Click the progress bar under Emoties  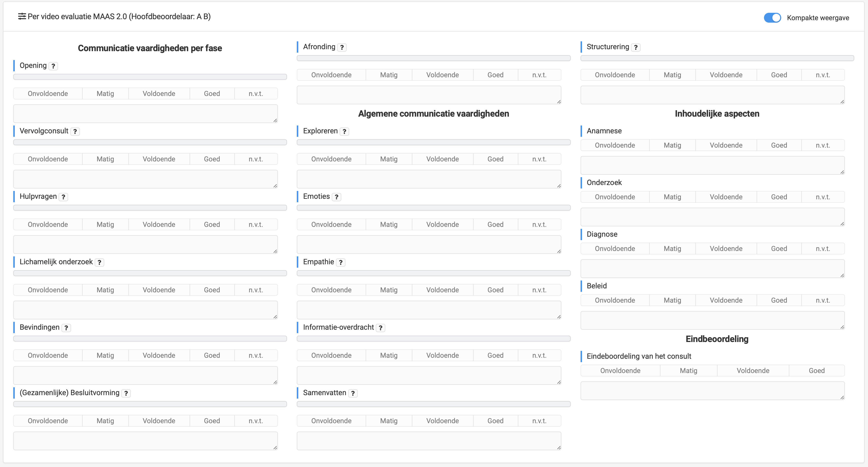pos(433,208)
